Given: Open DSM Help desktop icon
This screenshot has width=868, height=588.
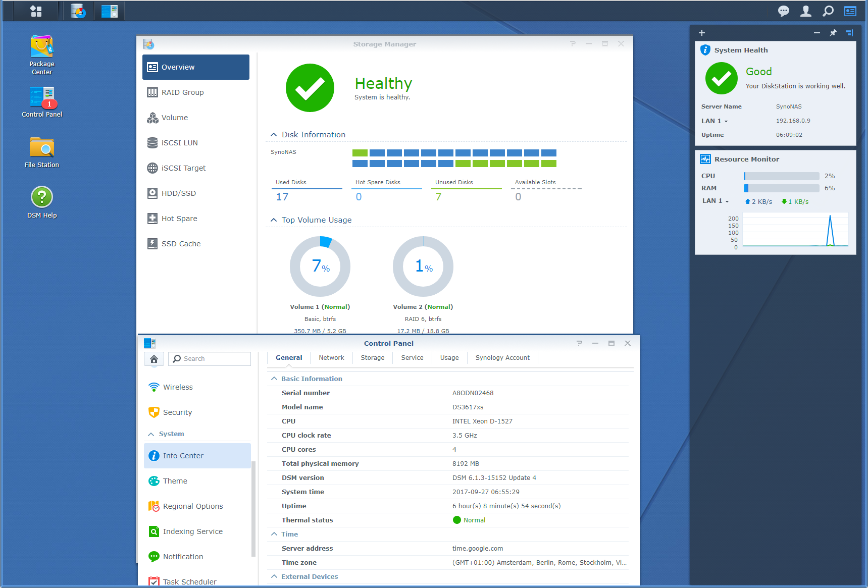Looking at the screenshot, I should 42,202.
